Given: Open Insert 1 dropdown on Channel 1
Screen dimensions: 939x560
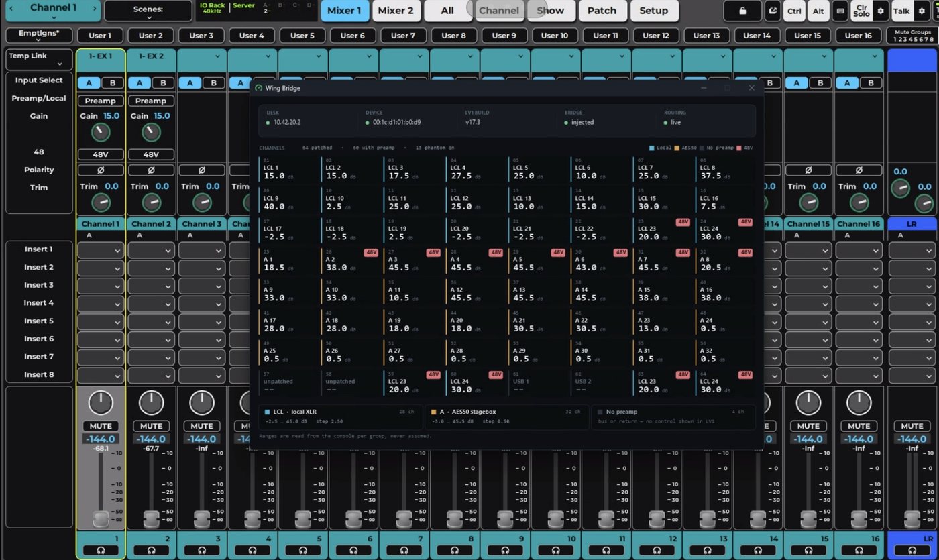Looking at the screenshot, I should [101, 250].
